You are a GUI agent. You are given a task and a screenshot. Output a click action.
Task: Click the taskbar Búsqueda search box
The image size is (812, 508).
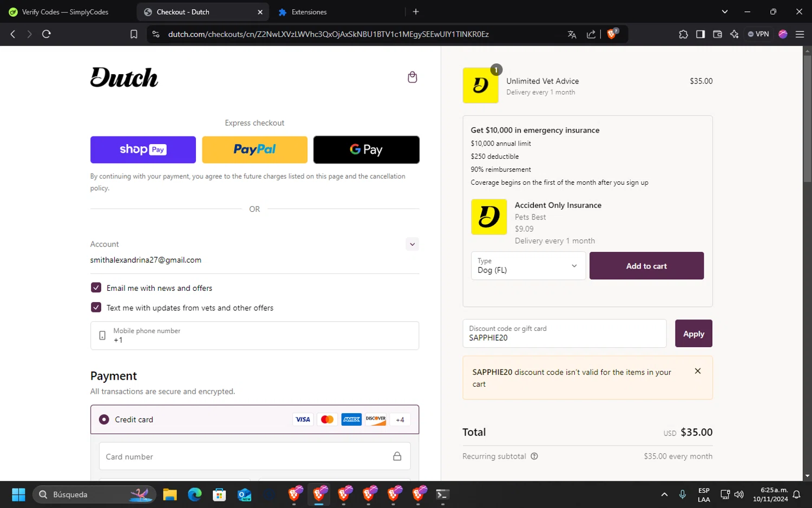pyautogui.click(x=95, y=494)
